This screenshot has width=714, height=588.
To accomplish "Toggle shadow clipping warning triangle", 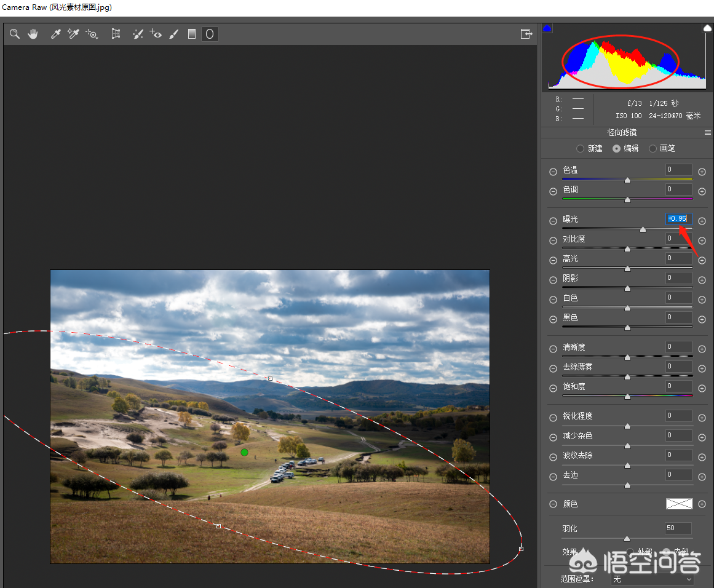I will coord(547,28).
